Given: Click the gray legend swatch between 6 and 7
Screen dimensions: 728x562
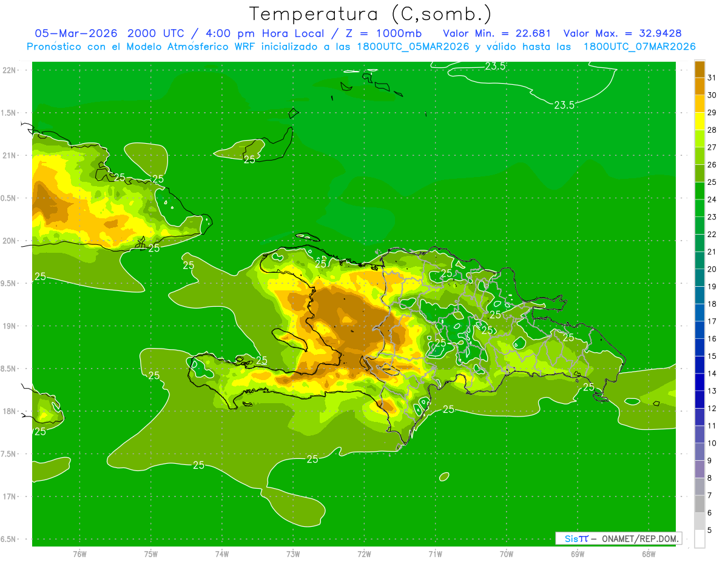Looking at the screenshot, I should [699, 504].
